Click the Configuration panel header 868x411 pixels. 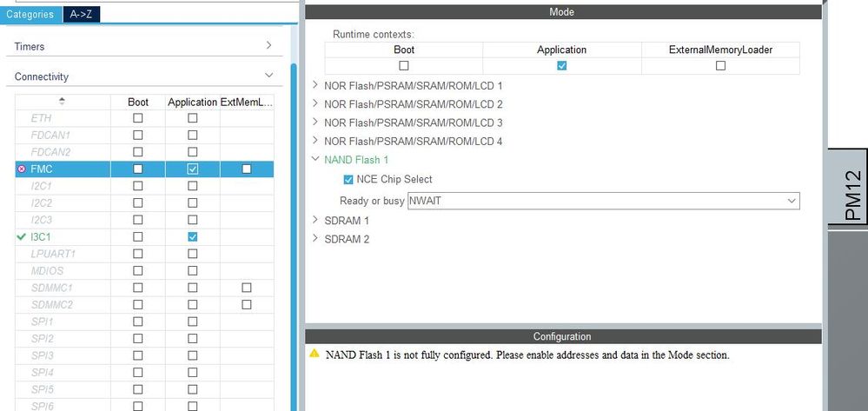pos(563,336)
